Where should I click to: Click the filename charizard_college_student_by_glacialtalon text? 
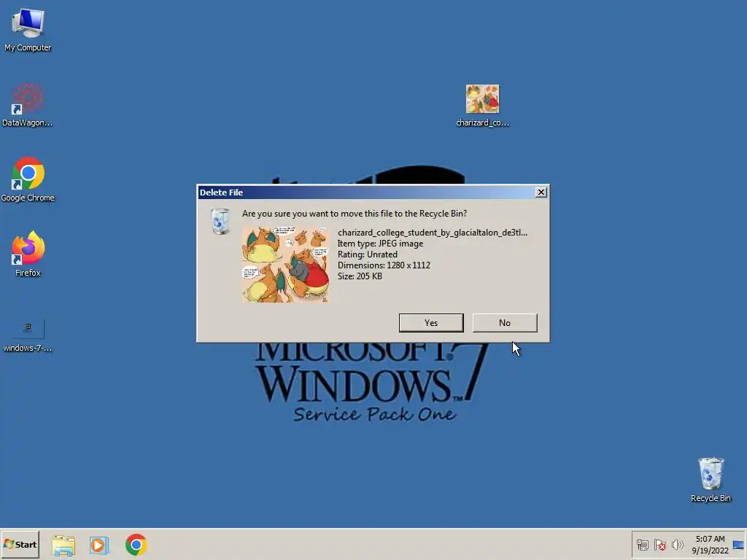(432, 233)
